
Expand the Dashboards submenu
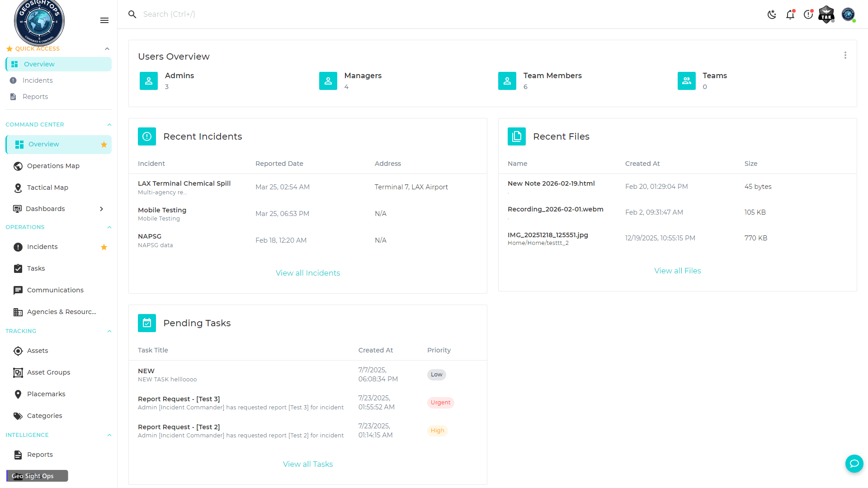[101, 209]
